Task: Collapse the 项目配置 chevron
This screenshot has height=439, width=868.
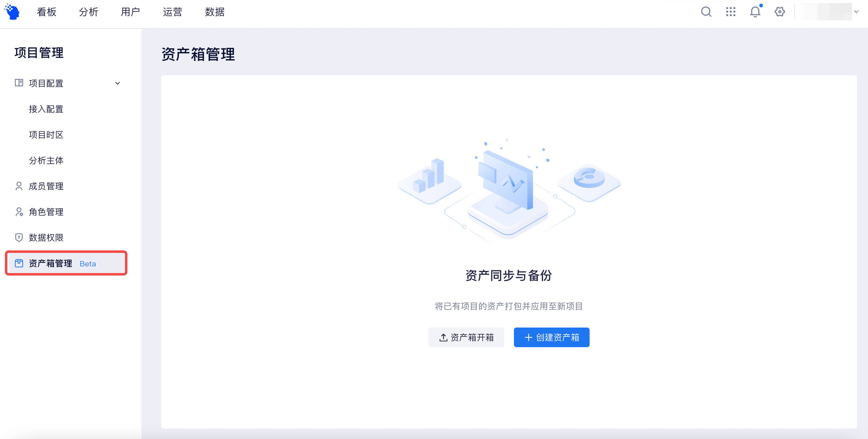Action: coord(118,83)
